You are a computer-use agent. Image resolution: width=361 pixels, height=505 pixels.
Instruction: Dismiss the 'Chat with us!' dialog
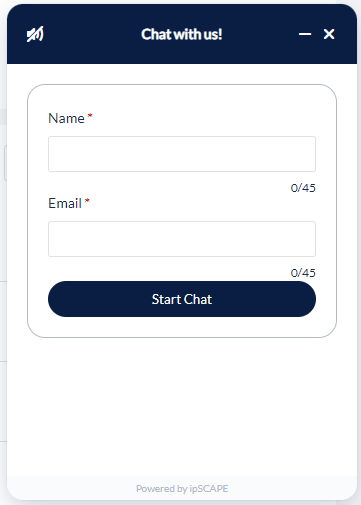pos(329,34)
